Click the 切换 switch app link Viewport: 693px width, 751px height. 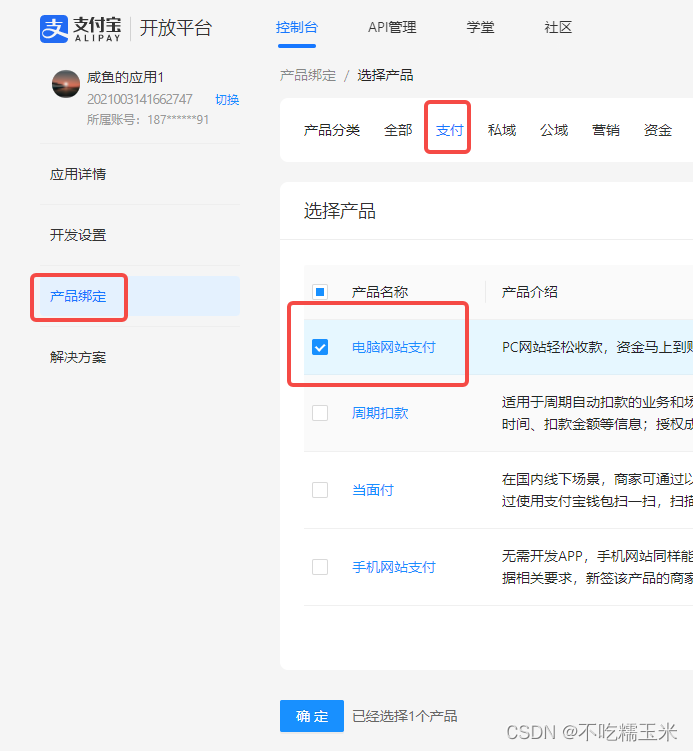(227, 100)
